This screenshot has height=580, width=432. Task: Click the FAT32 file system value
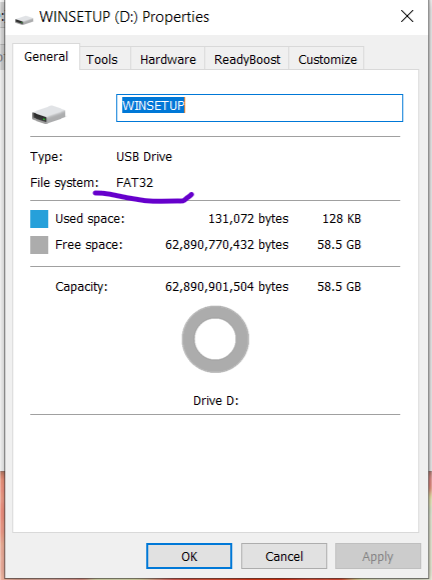[x=135, y=183]
